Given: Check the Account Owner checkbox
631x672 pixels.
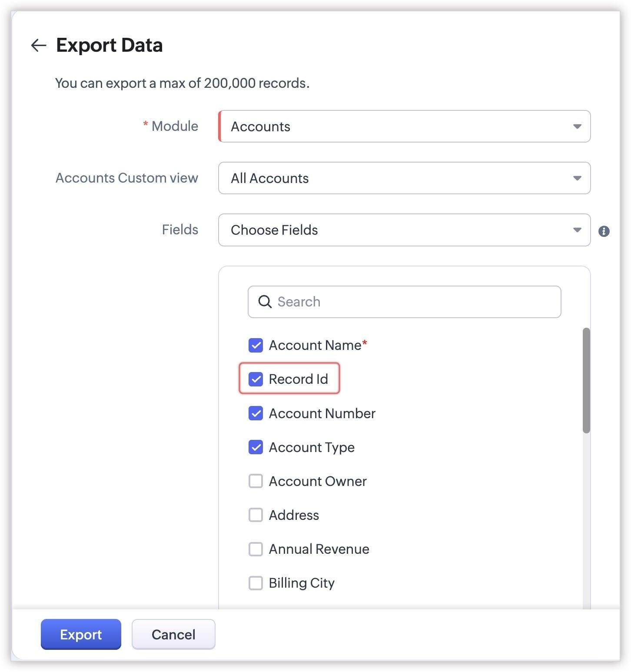Looking at the screenshot, I should (x=256, y=481).
